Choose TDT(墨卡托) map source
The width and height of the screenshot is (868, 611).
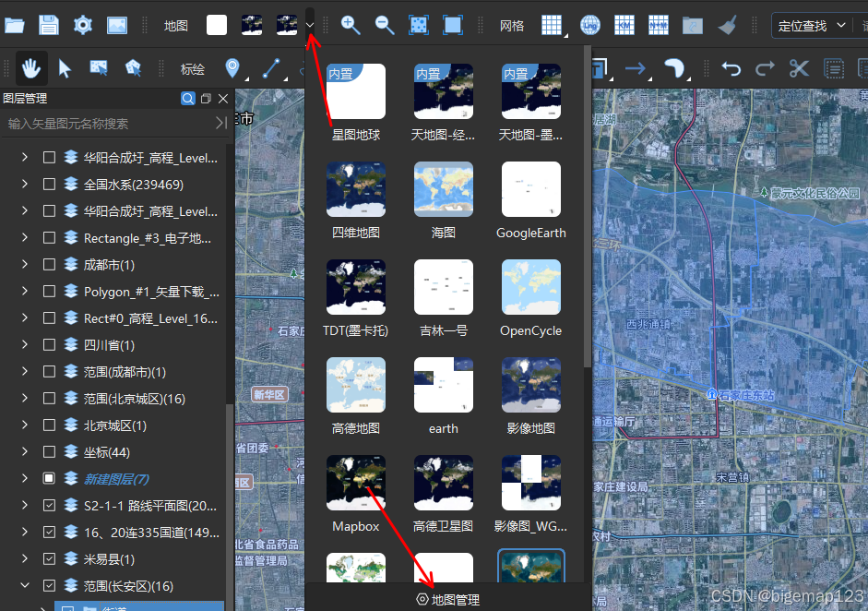[356, 299]
